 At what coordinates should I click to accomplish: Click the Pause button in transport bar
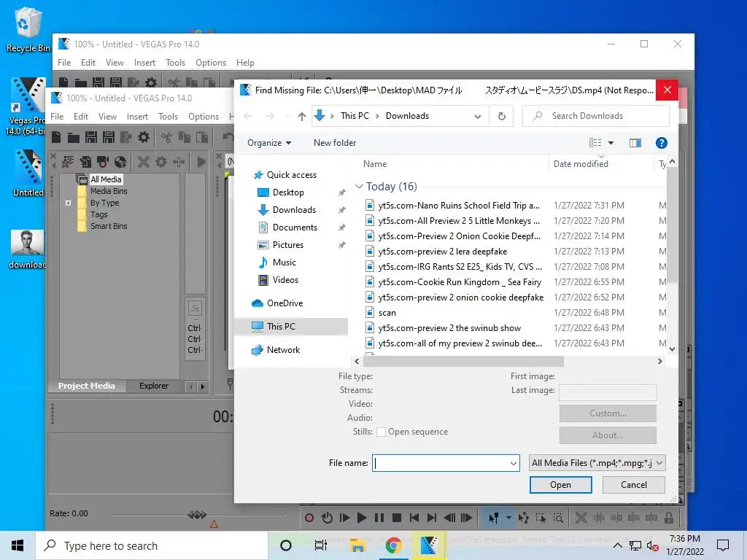tap(379, 518)
